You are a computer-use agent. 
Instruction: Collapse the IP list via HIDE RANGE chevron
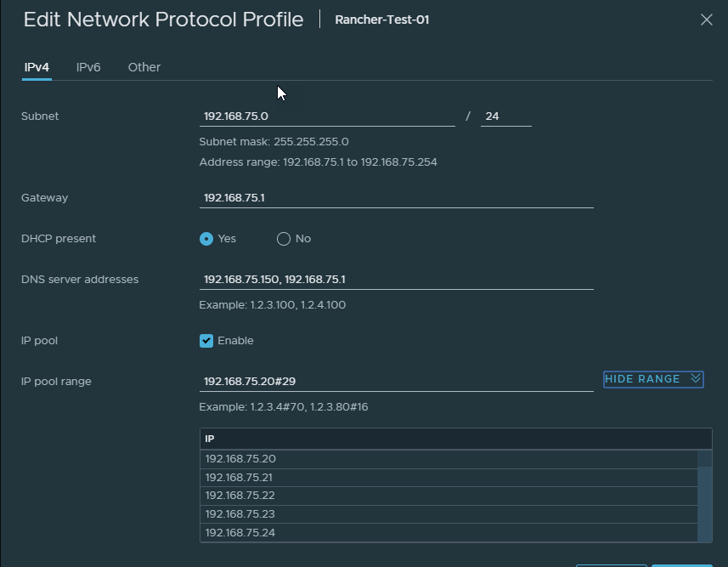point(695,379)
